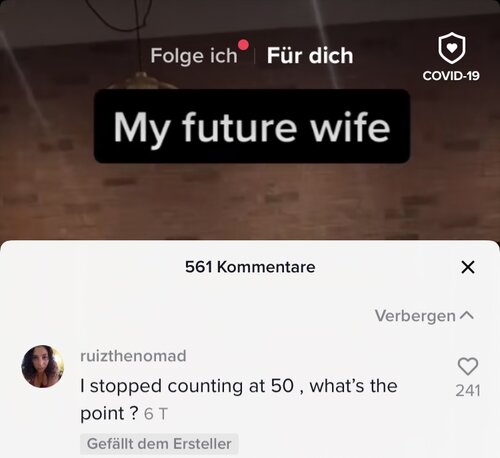
Task: Click the heart inside the shield icon
Action: click(x=452, y=48)
